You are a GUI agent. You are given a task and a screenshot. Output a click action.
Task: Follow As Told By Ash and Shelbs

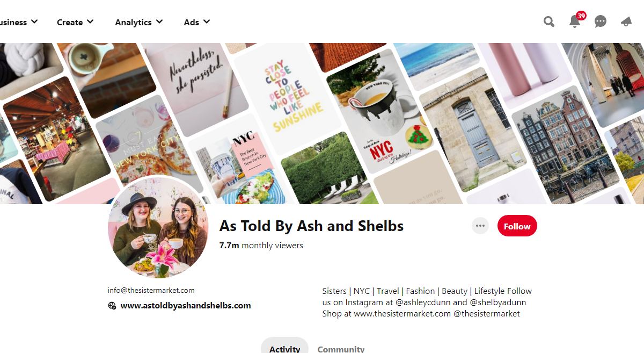[x=517, y=226]
